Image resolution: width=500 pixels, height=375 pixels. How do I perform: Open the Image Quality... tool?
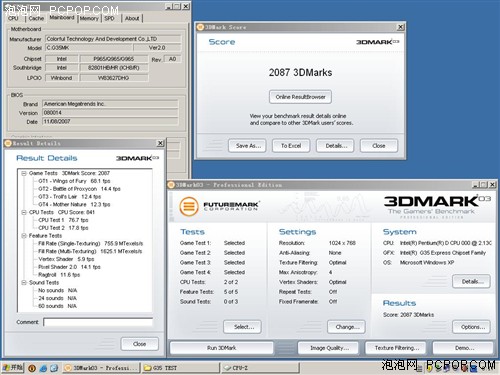[328, 348]
